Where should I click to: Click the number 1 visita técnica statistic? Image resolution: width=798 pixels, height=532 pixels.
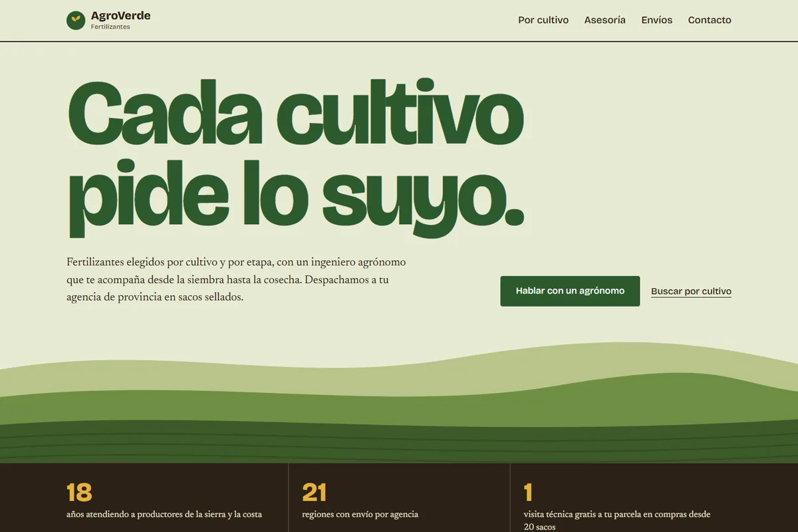pyautogui.click(x=528, y=493)
